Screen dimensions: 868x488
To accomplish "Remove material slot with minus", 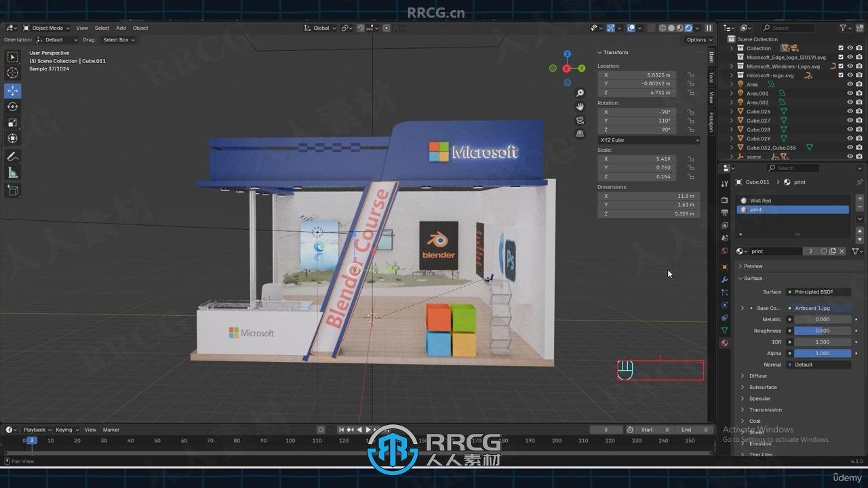I will click(860, 207).
